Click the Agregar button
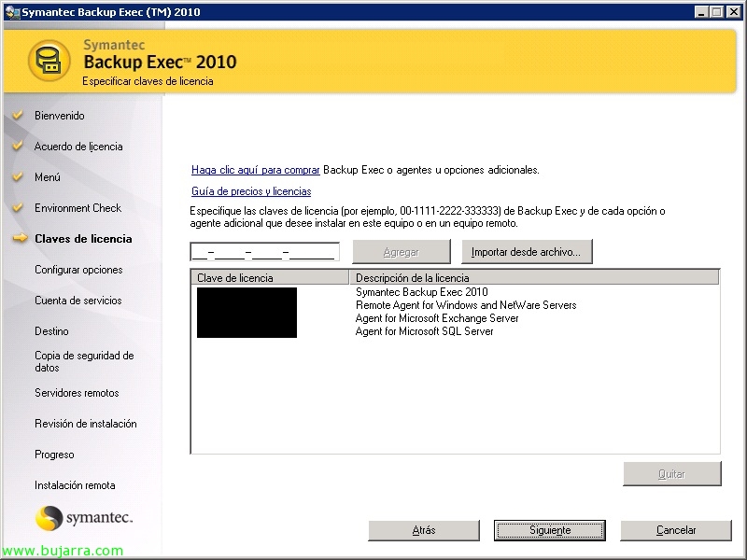 402,251
